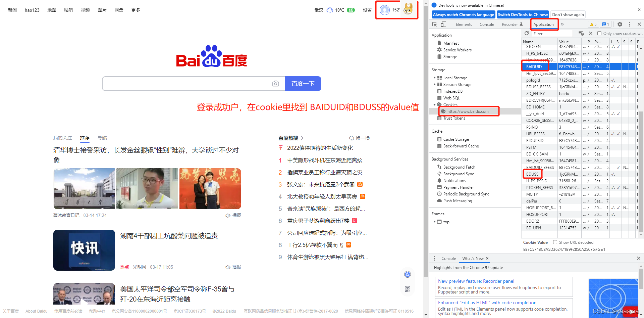Open New preview feature: Recorder panel link

[476, 281]
